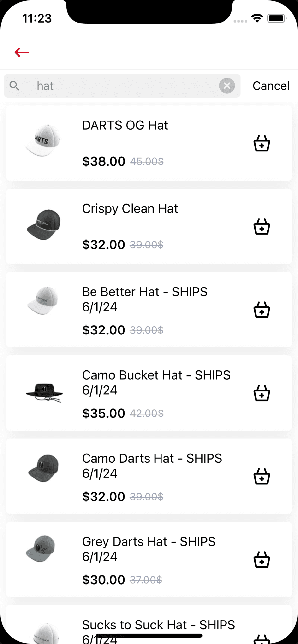Add Grey Darts Hat to basket
This screenshot has width=298, height=644.
click(262, 559)
